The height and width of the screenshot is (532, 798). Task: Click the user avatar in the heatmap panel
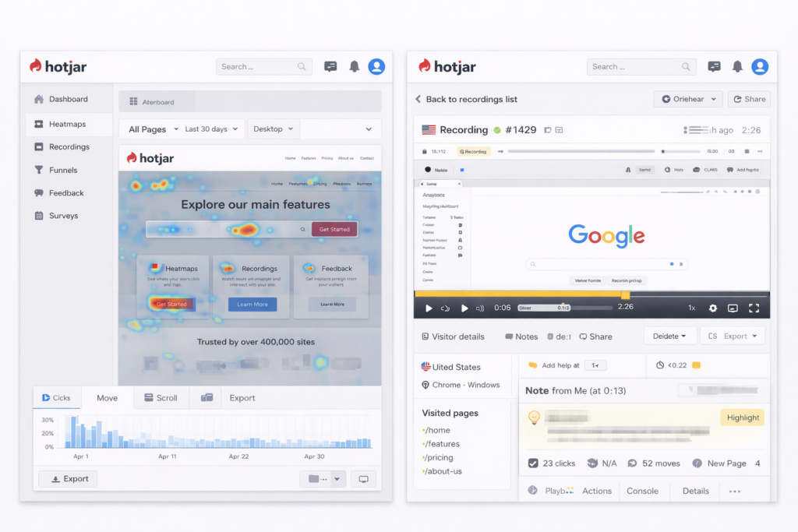point(376,67)
